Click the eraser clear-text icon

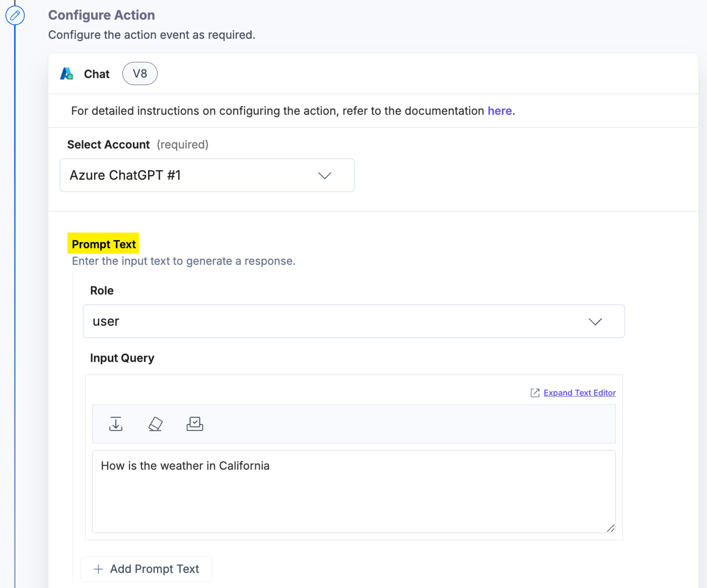[156, 424]
